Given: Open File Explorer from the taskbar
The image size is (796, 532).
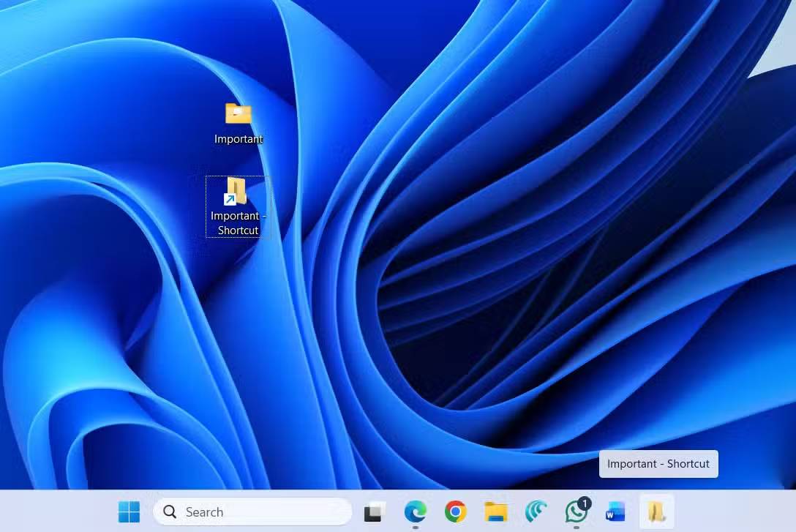Looking at the screenshot, I should click(x=495, y=512).
